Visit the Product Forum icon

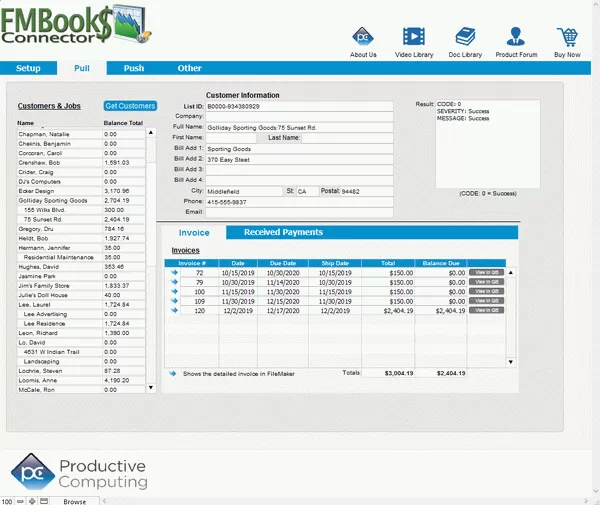[516, 38]
